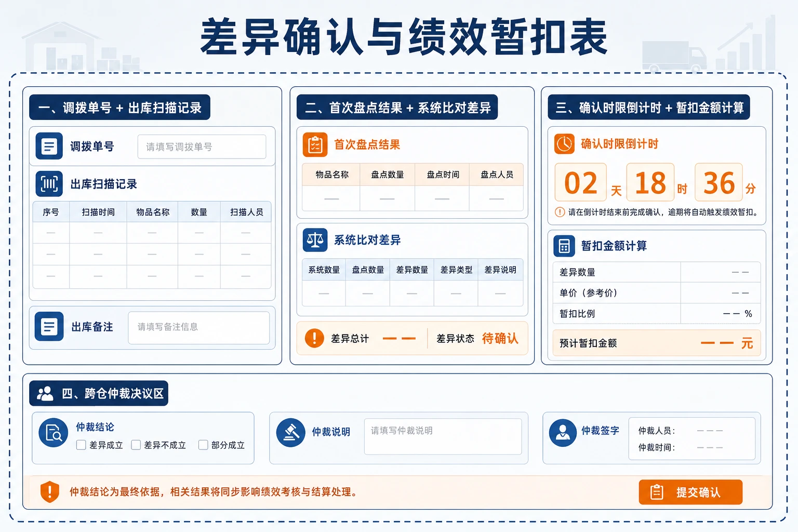Click the 暂扣比例 row label
The image size is (798, 532).
(x=577, y=313)
